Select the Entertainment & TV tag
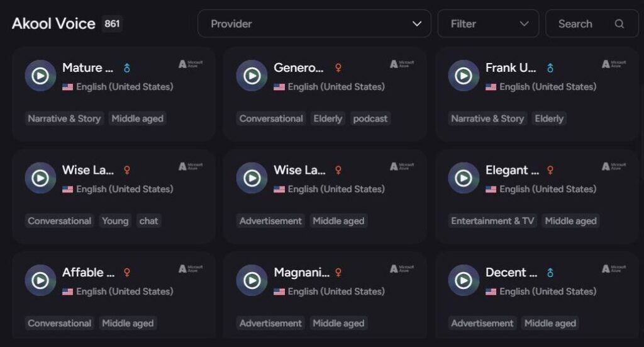Image resolution: width=644 pixels, height=347 pixels. tap(492, 221)
